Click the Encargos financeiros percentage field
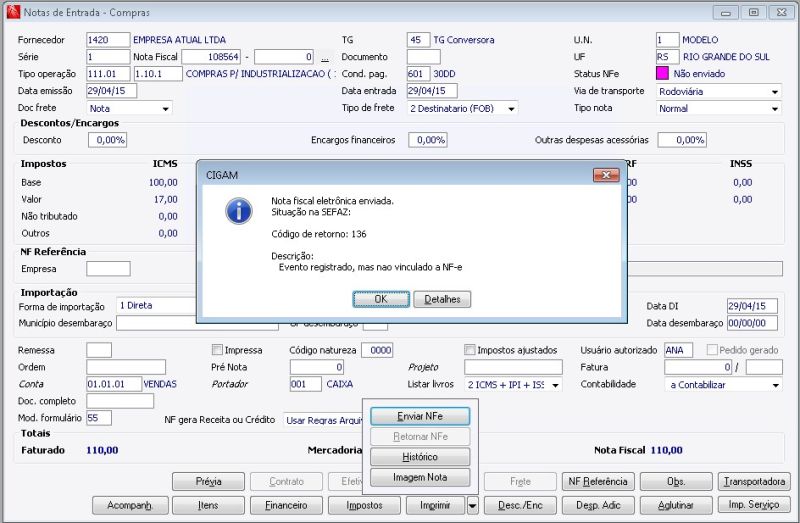Image resolution: width=800 pixels, height=523 pixels. click(428, 140)
